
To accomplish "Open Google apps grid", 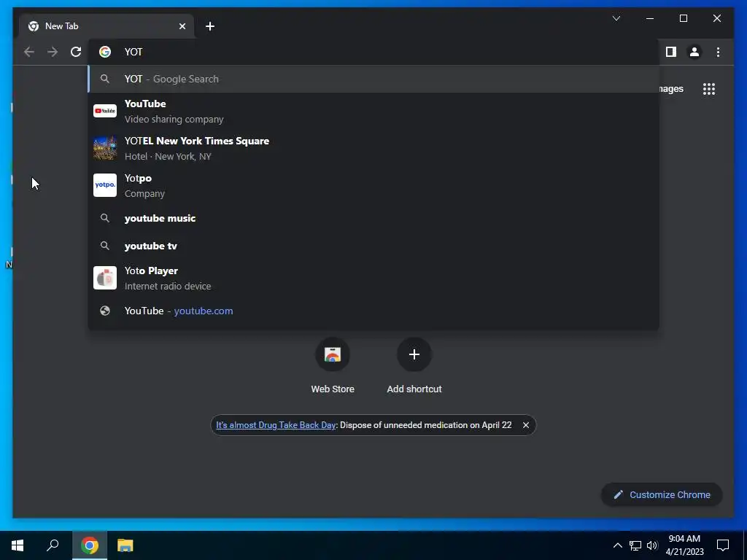I will point(709,89).
